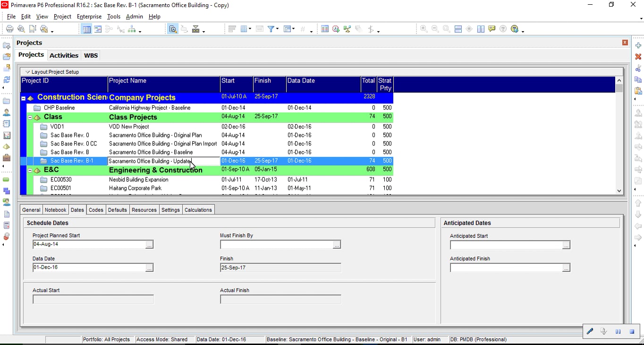Collapse the Class Projects group

click(x=30, y=117)
